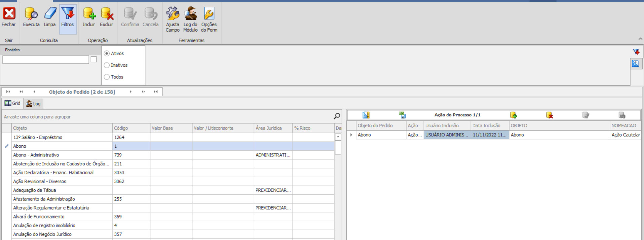This screenshot has width=644, height=240.
Task: Go to next page of records
Action: 143,92
